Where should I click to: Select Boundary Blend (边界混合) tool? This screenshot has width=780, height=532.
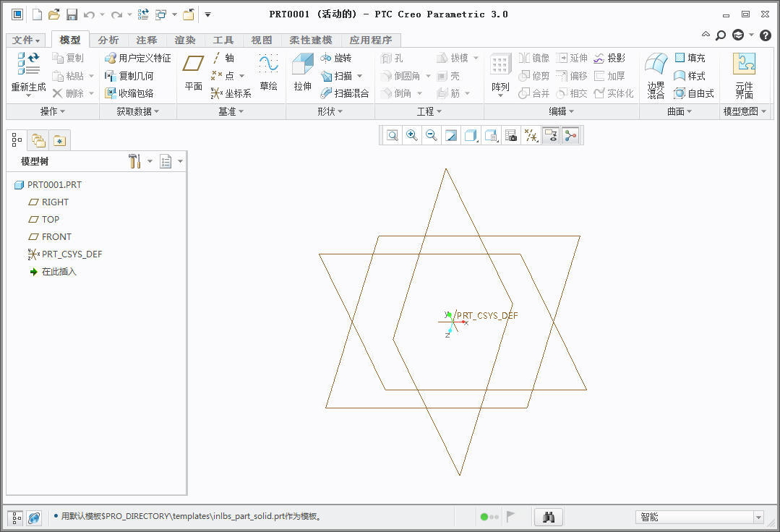656,76
